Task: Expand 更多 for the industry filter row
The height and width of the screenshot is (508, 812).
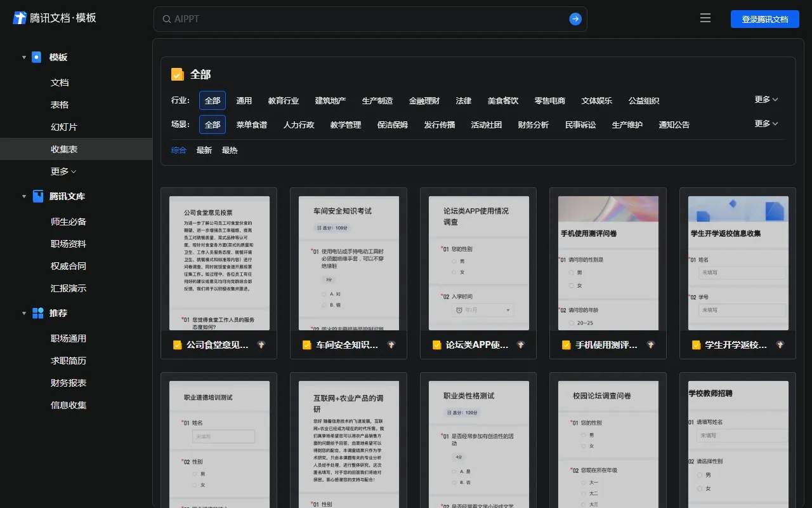Action: coord(766,100)
